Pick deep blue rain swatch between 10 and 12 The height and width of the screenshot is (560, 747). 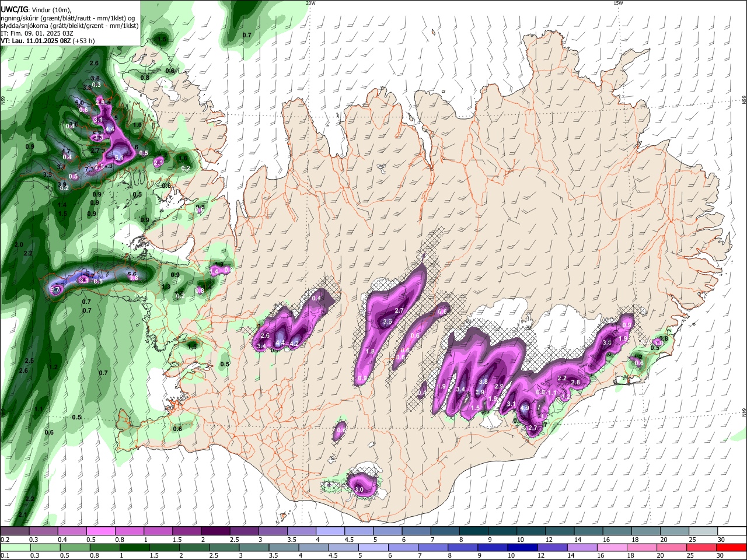pyautogui.click(x=523, y=547)
